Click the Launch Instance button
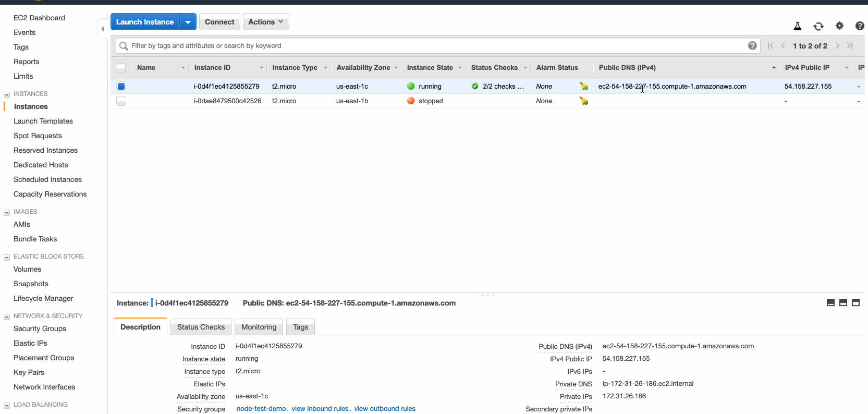 145,22
